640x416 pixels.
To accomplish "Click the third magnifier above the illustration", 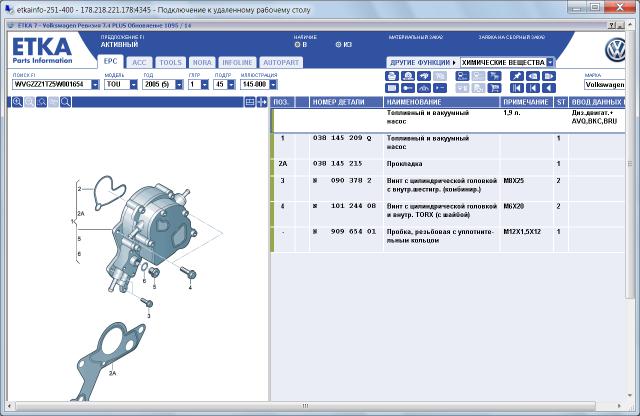I will (41, 102).
